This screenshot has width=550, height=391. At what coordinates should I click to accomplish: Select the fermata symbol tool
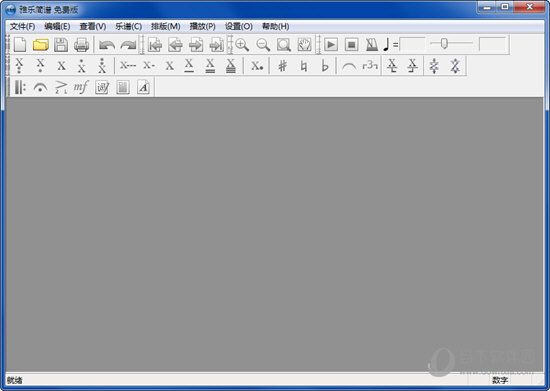tap(40, 87)
